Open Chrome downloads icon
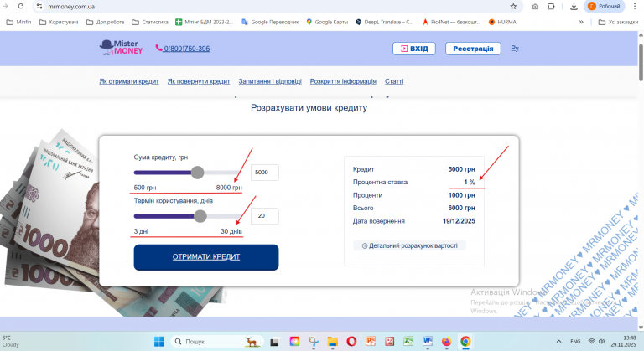The image size is (644, 351). click(574, 6)
